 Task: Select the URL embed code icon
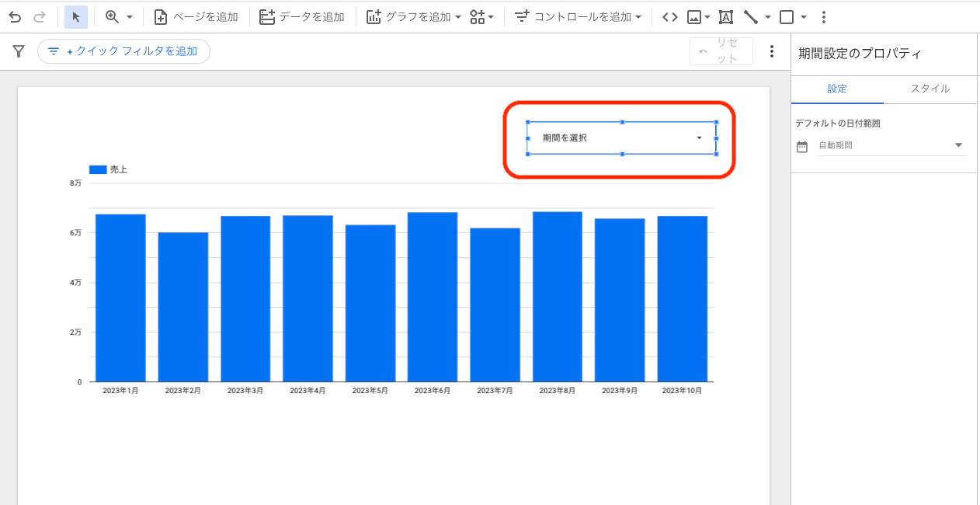[x=669, y=16]
